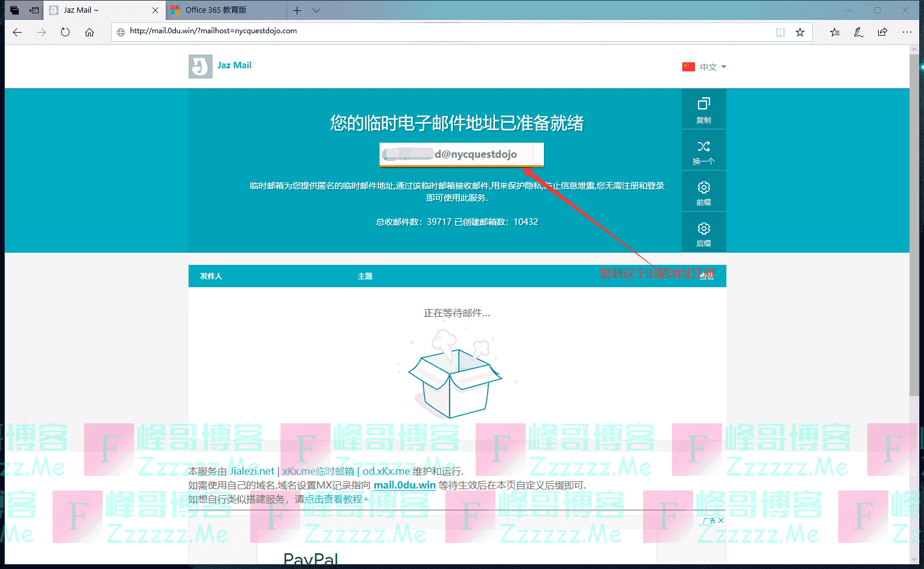The image size is (924, 569).
Task: Click the Jaz Mail logo image
Action: (200, 67)
